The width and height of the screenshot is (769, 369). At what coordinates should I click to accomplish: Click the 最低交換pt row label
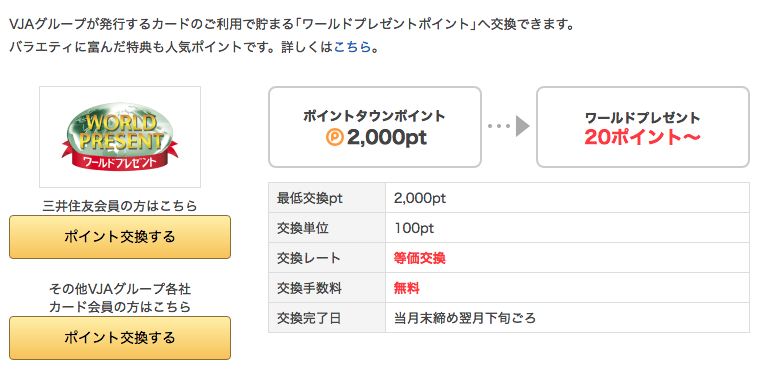(x=310, y=198)
